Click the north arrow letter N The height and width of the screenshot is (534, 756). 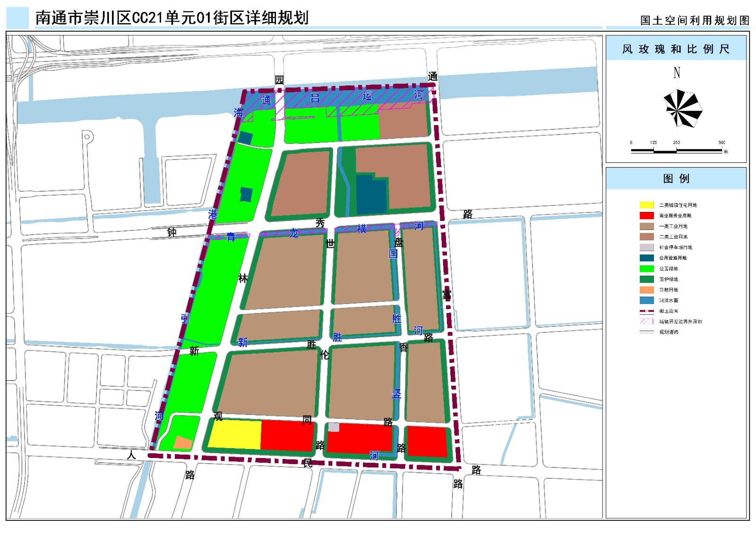(677, 73)
